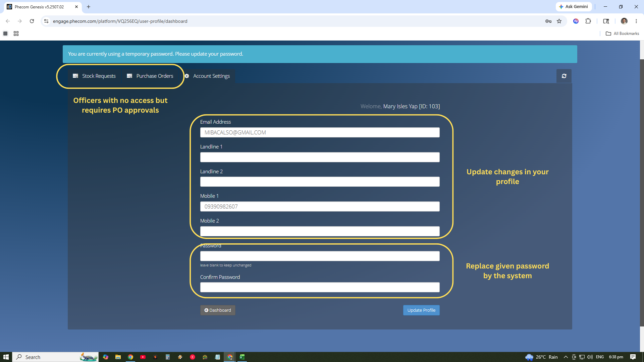Open the clock showing 6:38 pm
The width and height of the screenshot is (644, 362).
[616, 357]
